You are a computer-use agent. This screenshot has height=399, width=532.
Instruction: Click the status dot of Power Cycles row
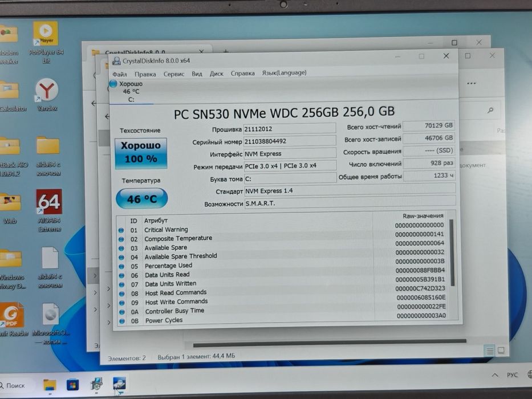[122, 321]
